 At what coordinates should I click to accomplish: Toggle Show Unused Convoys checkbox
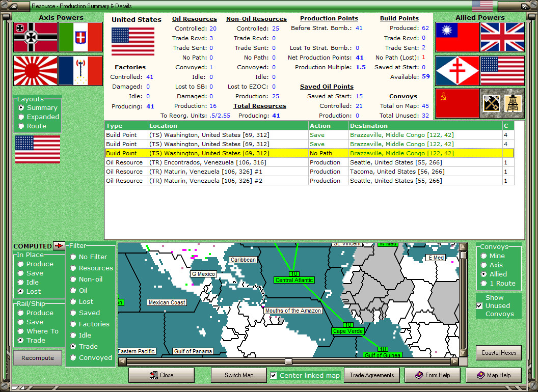(480, 305)
